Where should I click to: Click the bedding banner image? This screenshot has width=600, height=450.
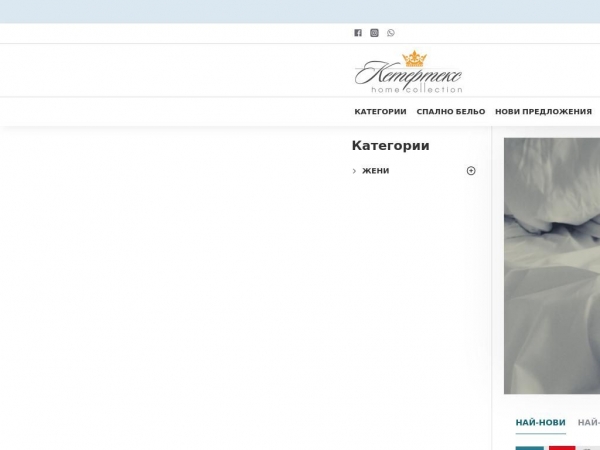click(x=552, y=266)
